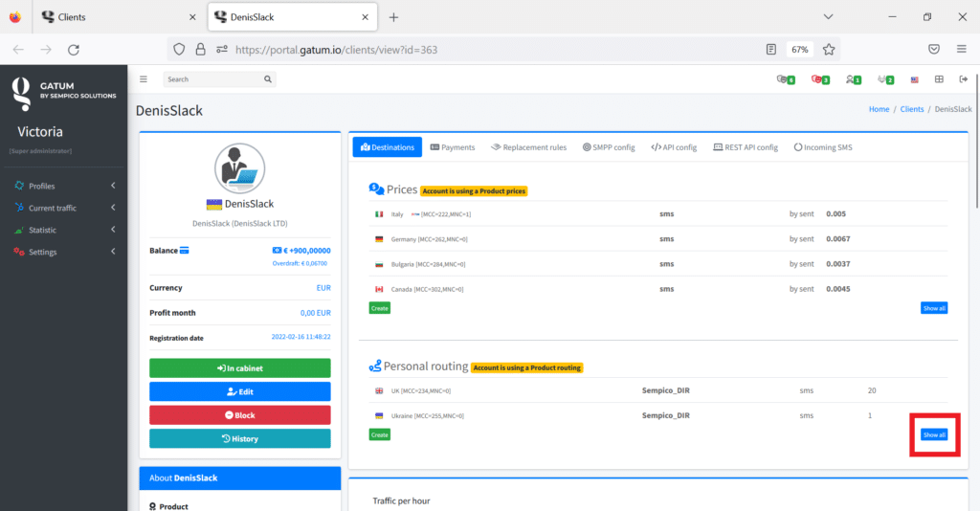980x511 pixels.
Task: Click the blue Edit button
Action: [x=240, y=391]
